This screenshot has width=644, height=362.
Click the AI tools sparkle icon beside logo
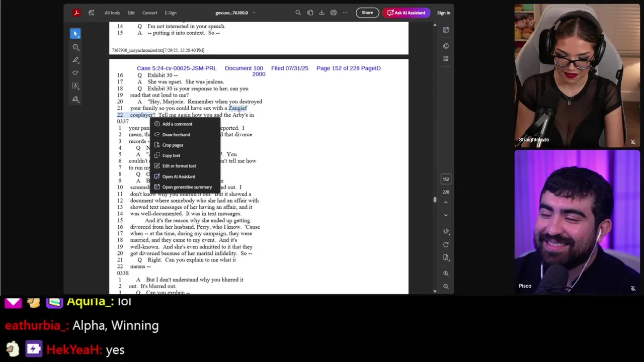(x=91, y=13)
